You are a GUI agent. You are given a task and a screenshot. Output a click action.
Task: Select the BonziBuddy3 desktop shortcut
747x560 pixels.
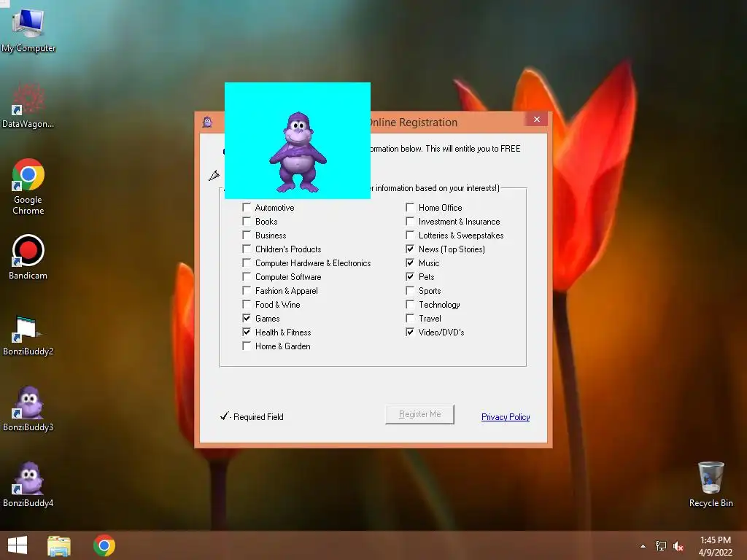tap(28, 408)
